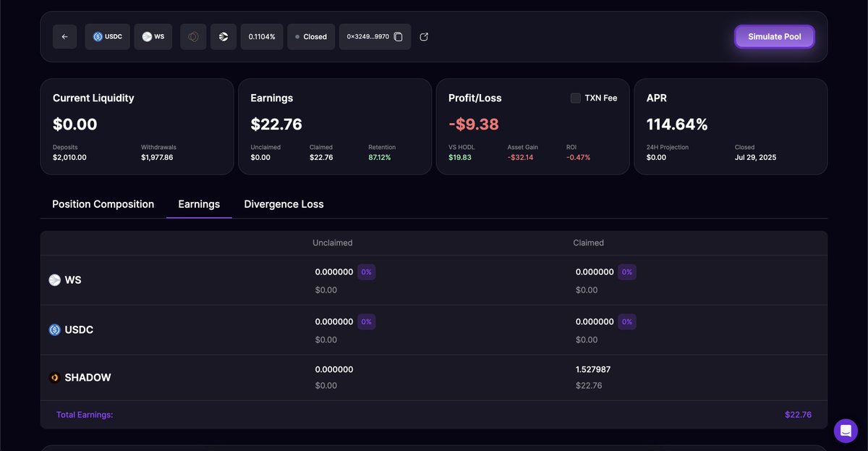Click WS token icon in earnings table
This screenshot has width=868, height=451.
(54, 280)
